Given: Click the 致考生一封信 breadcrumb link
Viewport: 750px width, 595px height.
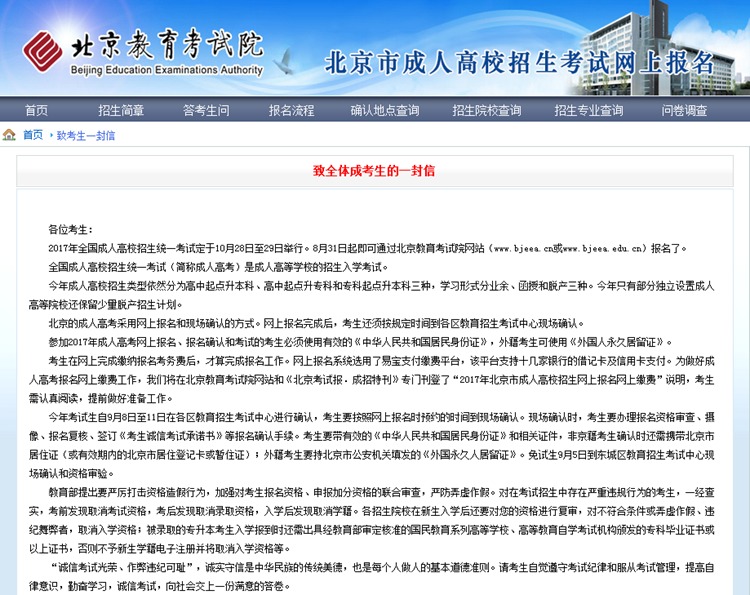Looking at the screenshot, I should (x=85, y=135).
